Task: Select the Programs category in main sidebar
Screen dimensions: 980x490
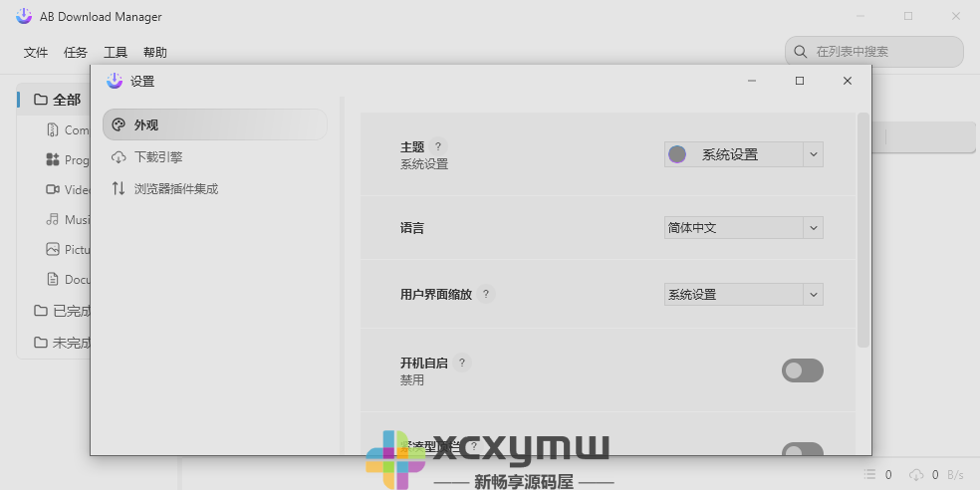Action: [68, 160]
